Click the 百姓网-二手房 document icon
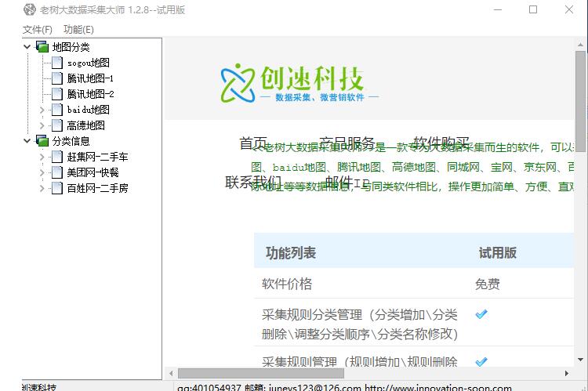This screenshot has height=391, width=588. coord(57,188)
